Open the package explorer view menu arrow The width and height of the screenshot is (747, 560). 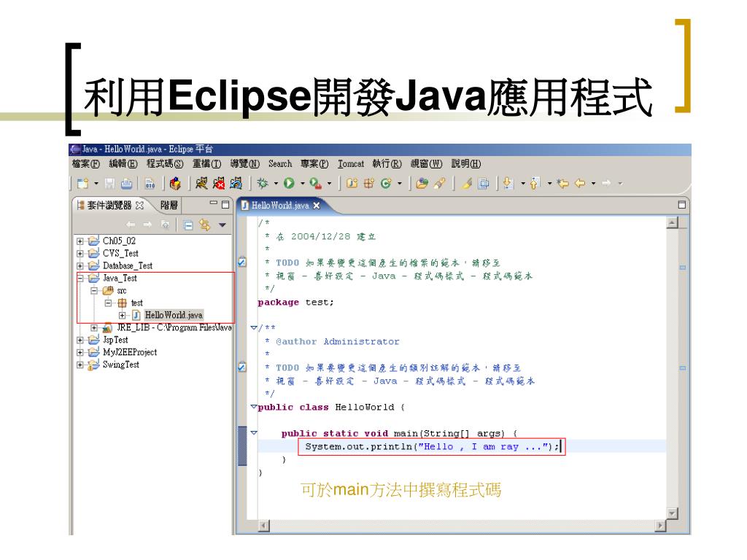click(222, 225)
